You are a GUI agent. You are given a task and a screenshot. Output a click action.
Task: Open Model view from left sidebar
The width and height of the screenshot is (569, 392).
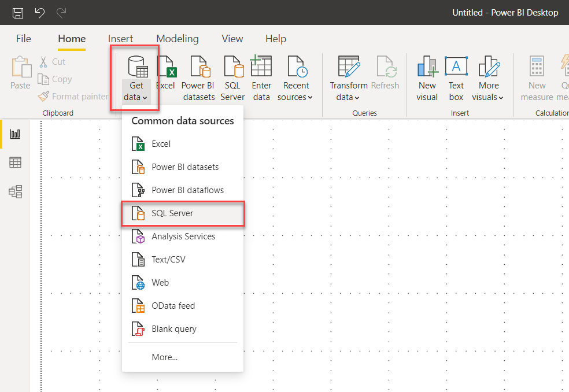(16, 191)
